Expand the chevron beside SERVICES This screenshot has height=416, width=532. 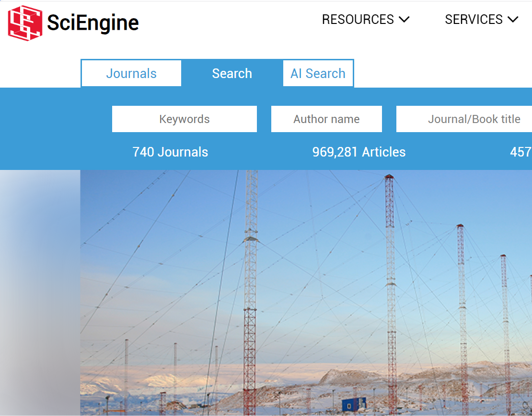point(513,20)
